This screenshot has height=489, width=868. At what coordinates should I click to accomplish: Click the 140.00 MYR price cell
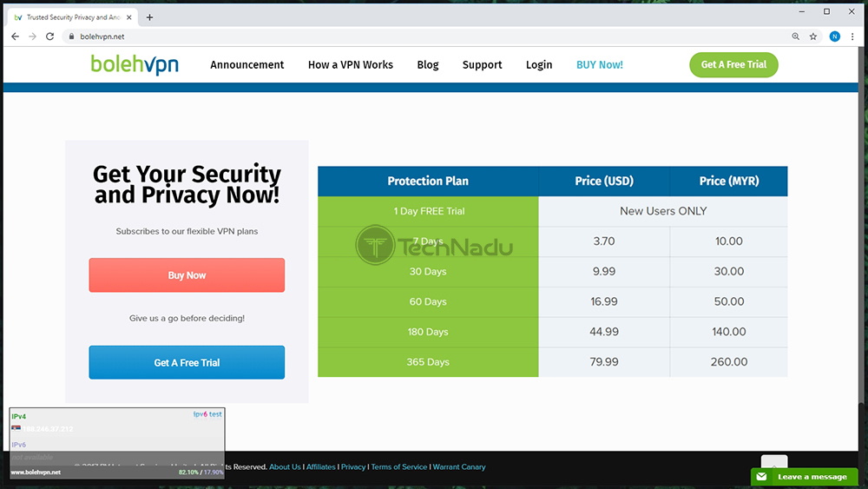click(x=729, y=332)
